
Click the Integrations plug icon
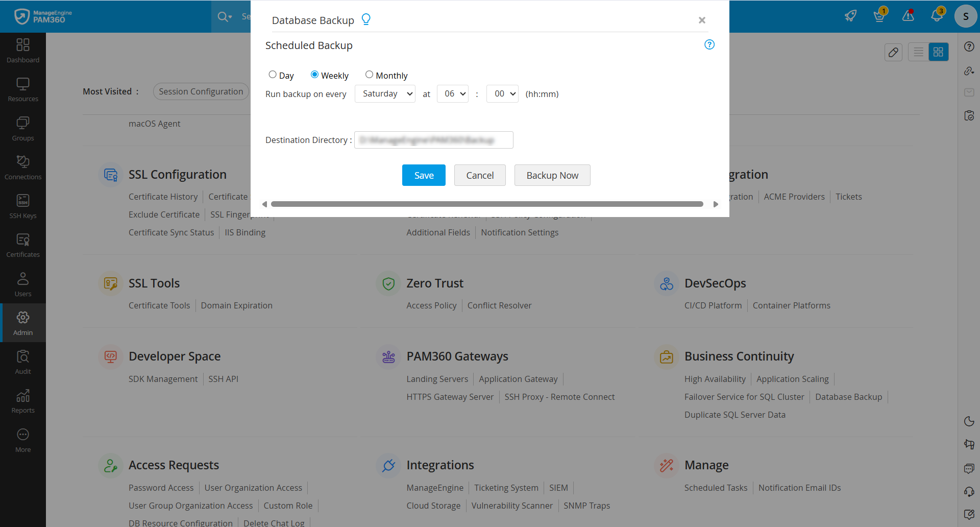pyautogui.click(x=389, y=466)
